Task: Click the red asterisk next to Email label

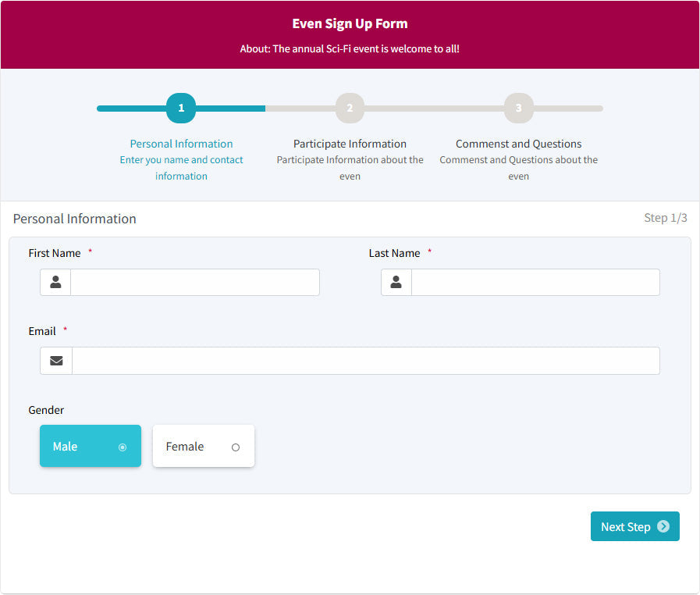Action: [65, 330]
